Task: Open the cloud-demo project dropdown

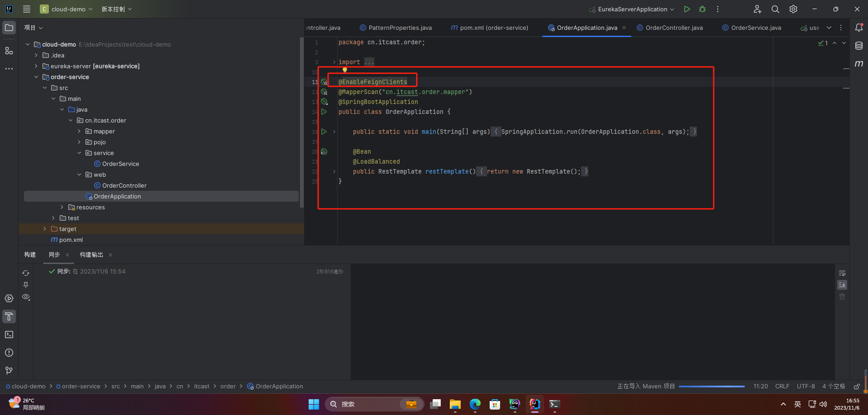Action: (x=67, y=9)
